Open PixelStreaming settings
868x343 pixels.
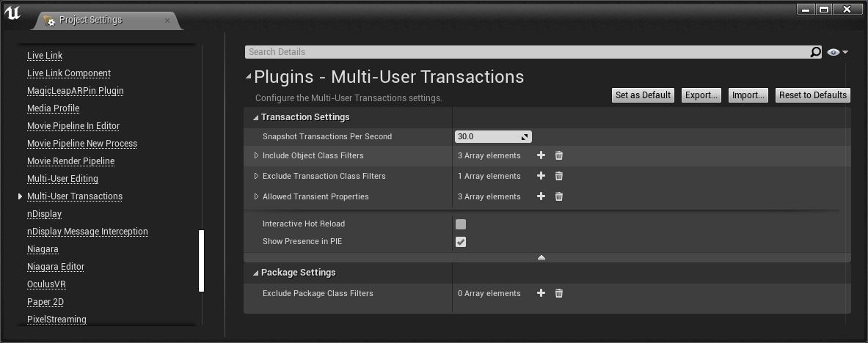point(56,320)
